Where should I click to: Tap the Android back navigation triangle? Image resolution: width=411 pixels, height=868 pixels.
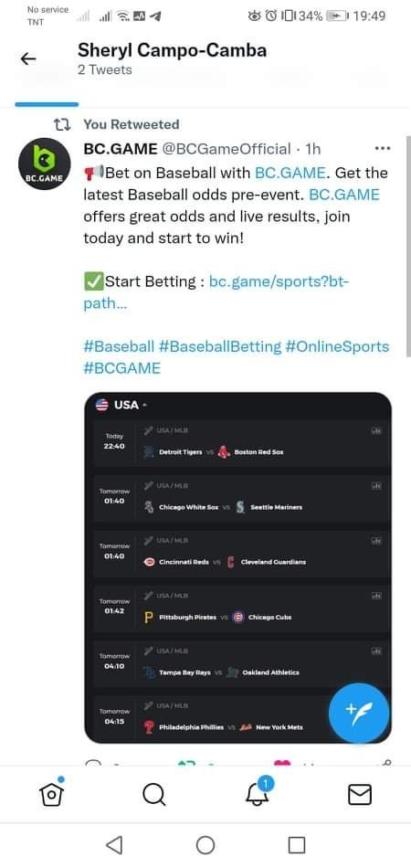pos(113,845)
